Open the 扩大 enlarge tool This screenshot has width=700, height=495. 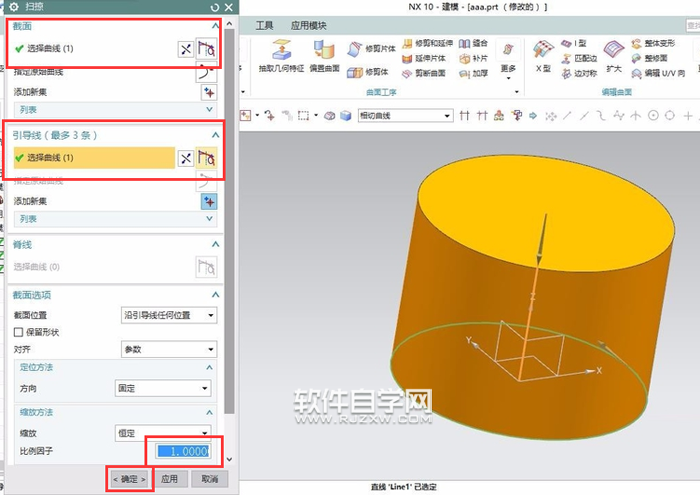(614, 56)
